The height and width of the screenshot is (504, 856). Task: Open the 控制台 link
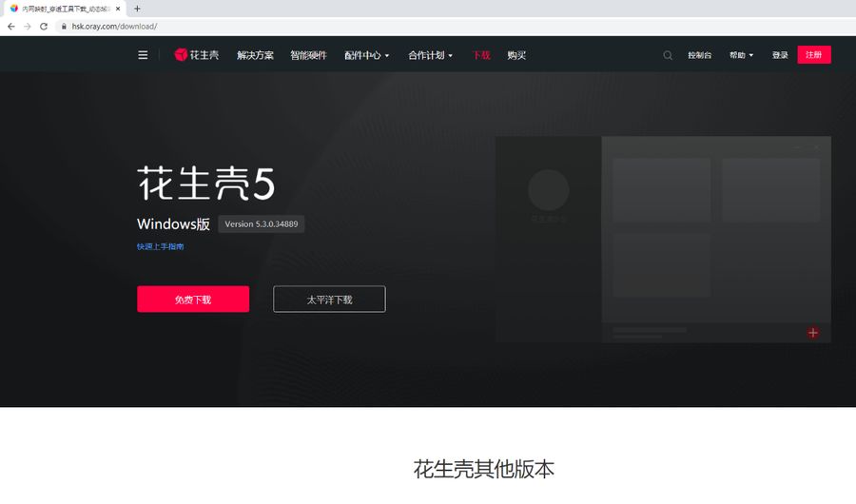[x=699, y=55]
